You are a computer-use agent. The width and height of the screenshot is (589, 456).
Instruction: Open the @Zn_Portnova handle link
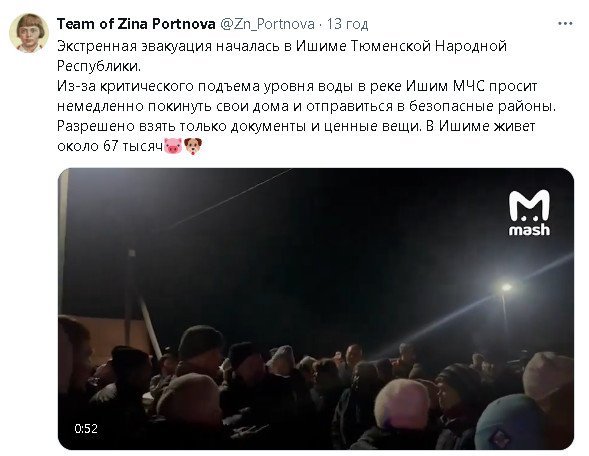[267, 24]
